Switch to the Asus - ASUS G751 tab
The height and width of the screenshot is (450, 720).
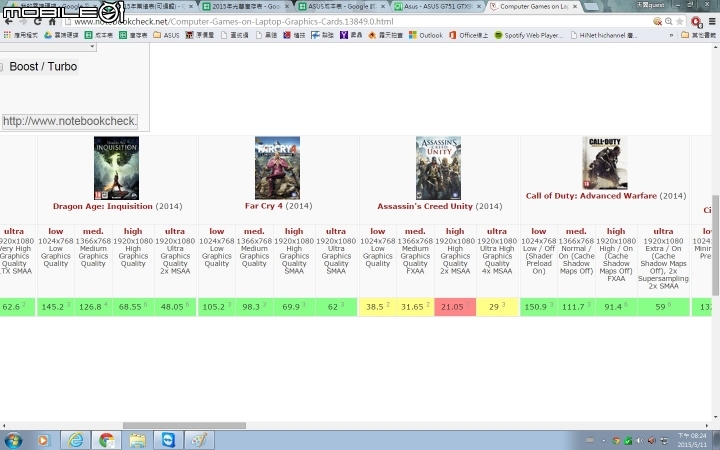click(439, 6)
